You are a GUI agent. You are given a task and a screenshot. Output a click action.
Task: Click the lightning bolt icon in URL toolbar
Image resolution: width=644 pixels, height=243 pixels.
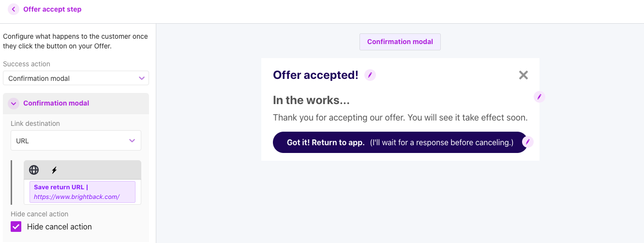(54, 170)
